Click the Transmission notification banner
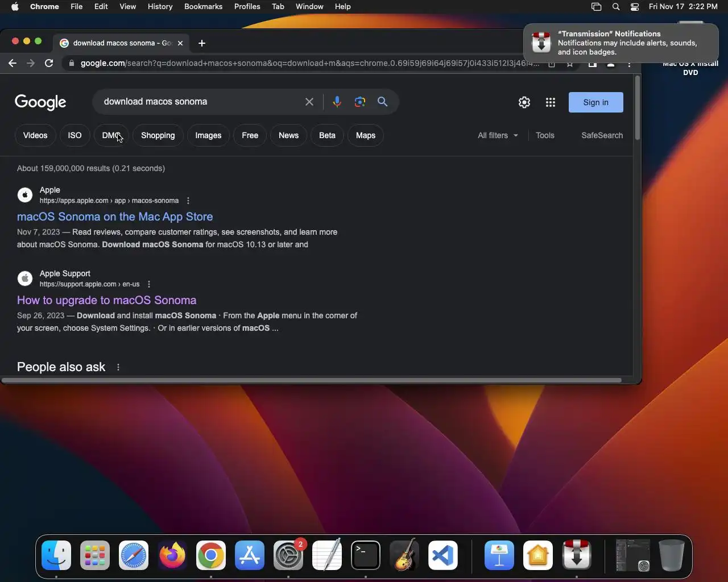The image size is (728, 582). click(x=621, y=43)
